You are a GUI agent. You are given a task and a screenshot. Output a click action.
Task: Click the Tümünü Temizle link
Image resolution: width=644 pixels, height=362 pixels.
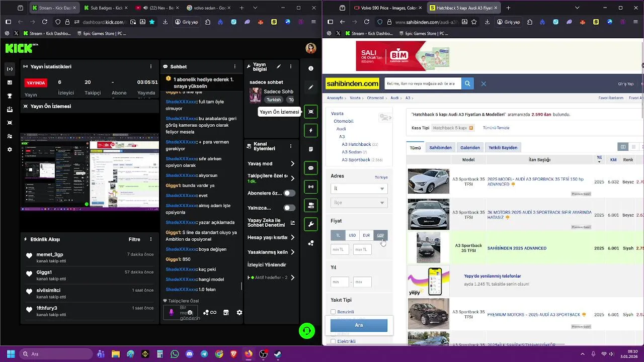[x=496, y=128]
